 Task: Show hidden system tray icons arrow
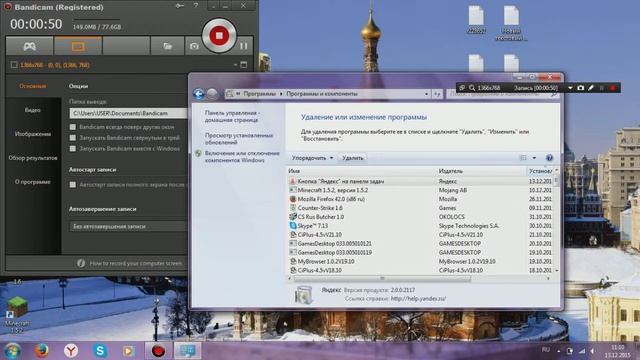(559, 351)
